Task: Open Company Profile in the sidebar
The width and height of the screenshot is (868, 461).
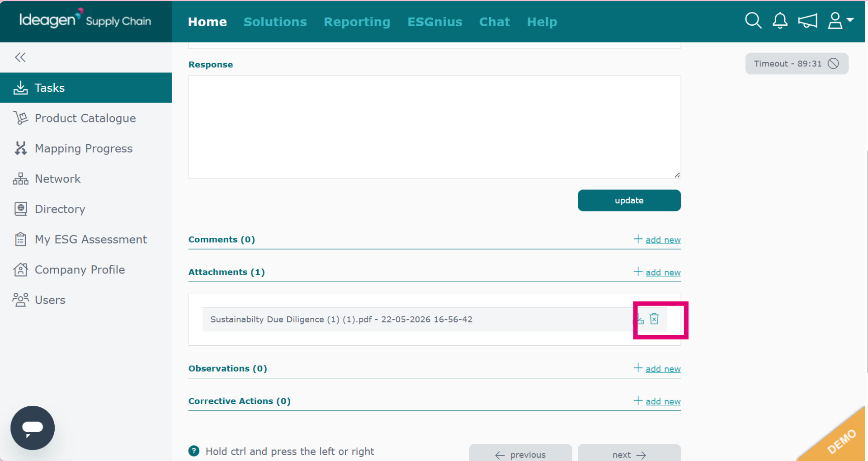Action: tap(86, 269)
